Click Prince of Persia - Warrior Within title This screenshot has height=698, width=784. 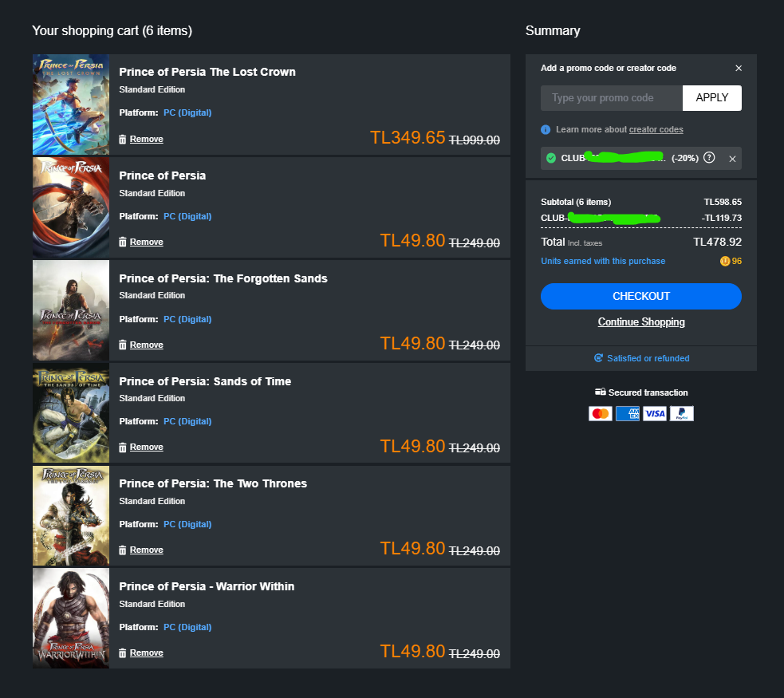pos(207,586)
